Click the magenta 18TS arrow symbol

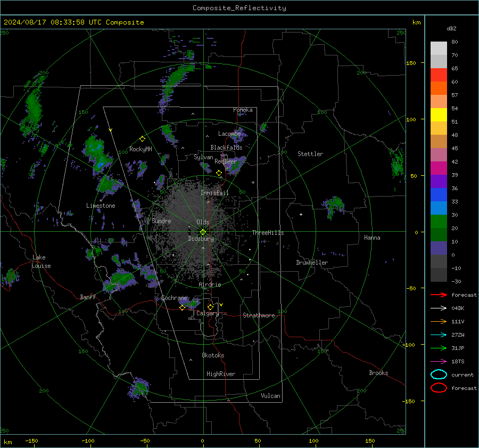439,362
